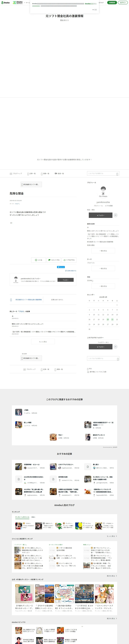
Task: Open the dots menu beside follower follow button
Action: pyautogui.click(x=115, y=347)
